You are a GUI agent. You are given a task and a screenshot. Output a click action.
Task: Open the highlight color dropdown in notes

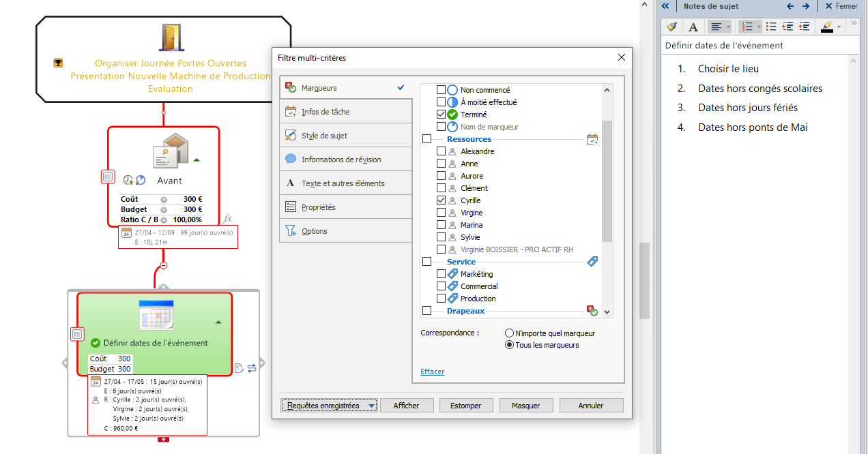839,27
